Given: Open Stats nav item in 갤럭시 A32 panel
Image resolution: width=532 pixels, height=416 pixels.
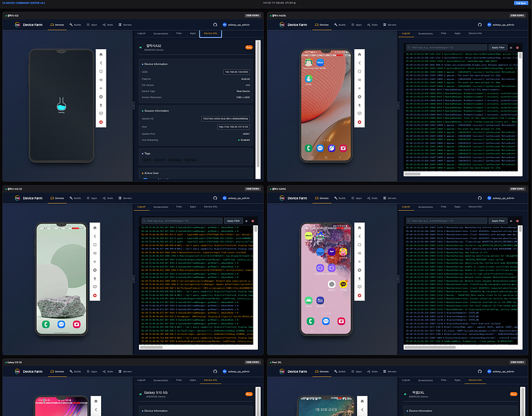Looking at the screenshot, I should coord(108,25).
